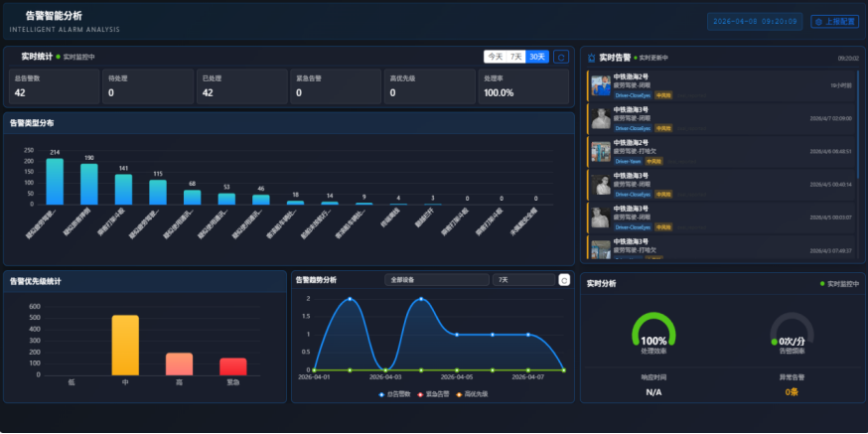868x434 pixels.
Task: Click the 总告警数 statistic card
Action: (x=53, y=86)
